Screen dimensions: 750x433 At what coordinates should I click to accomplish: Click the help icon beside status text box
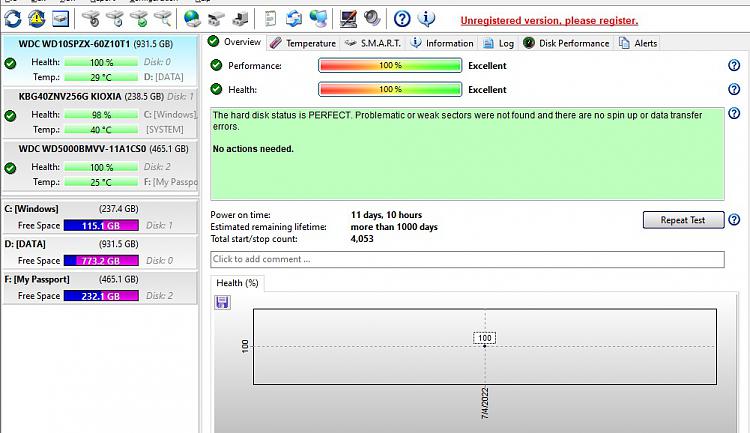[x=734, y=113]
